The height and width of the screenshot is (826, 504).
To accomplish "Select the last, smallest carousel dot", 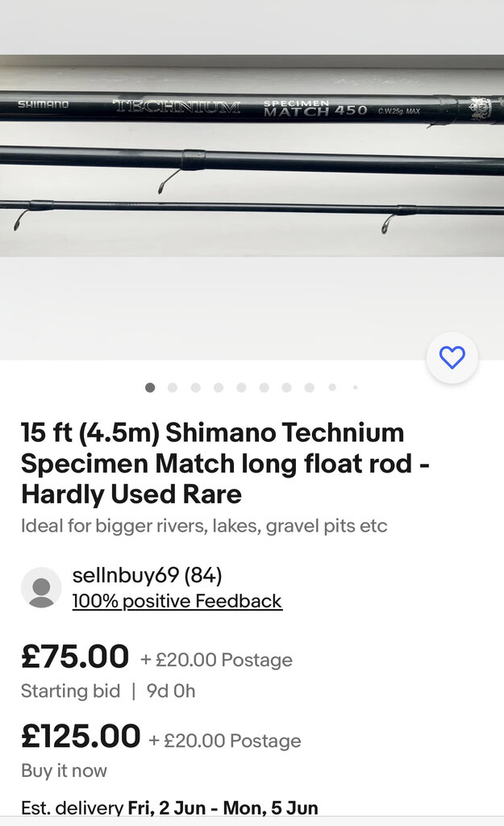I will 355,387.
